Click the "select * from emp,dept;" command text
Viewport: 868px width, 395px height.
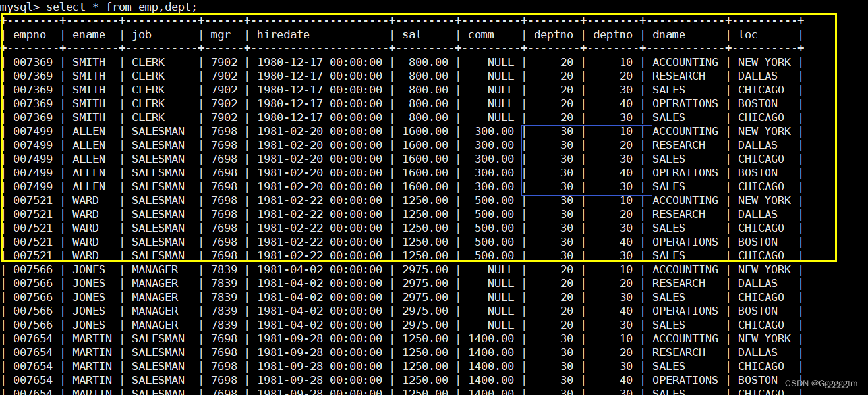coord(121,7)
